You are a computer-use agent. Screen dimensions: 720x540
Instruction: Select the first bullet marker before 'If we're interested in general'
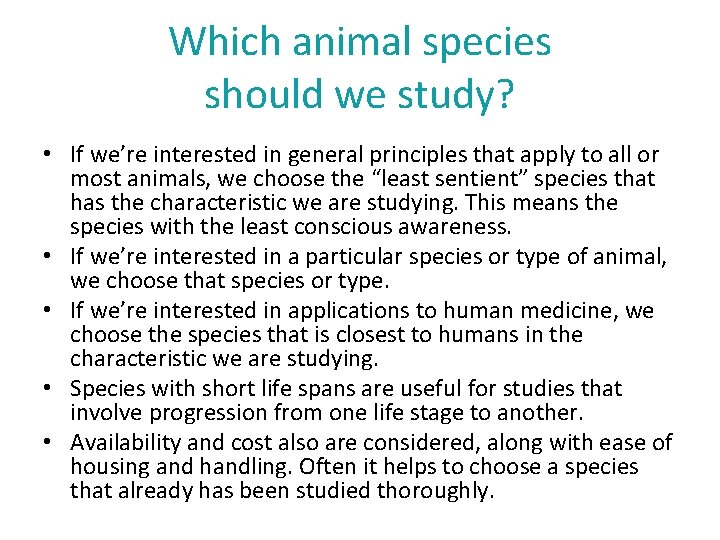click(47, 154)
